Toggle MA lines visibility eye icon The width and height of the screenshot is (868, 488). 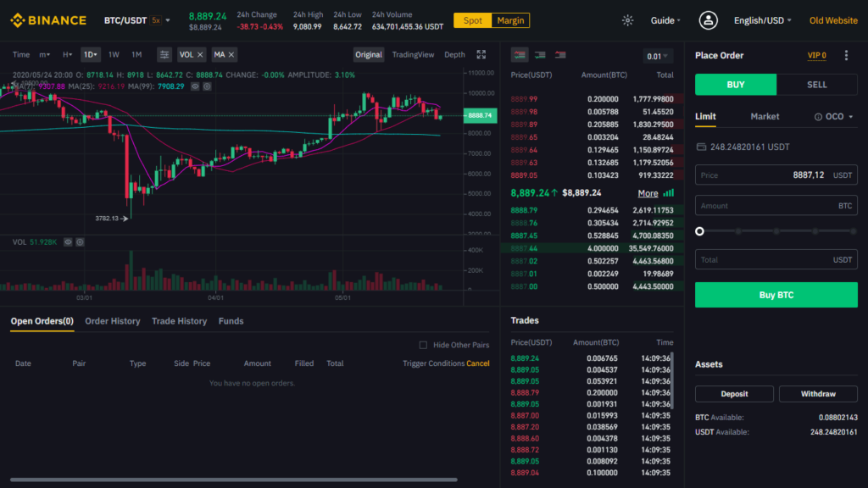pos(195,86)
